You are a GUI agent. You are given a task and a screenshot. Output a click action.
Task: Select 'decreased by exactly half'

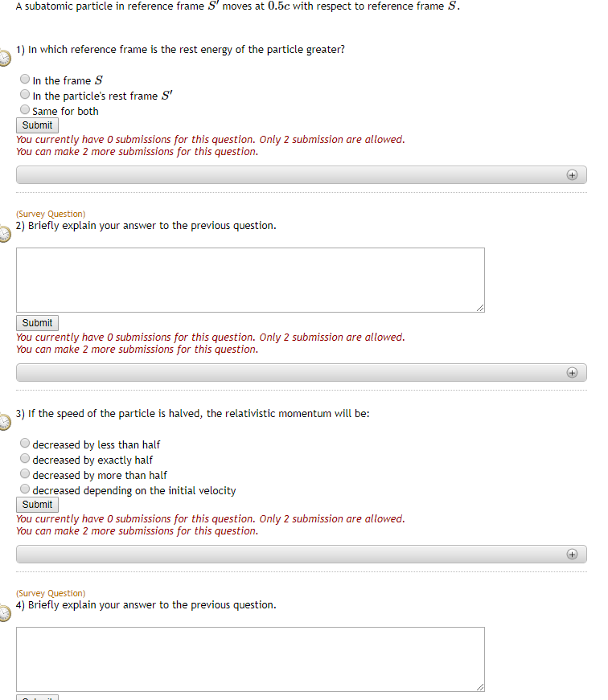(25, 458)
